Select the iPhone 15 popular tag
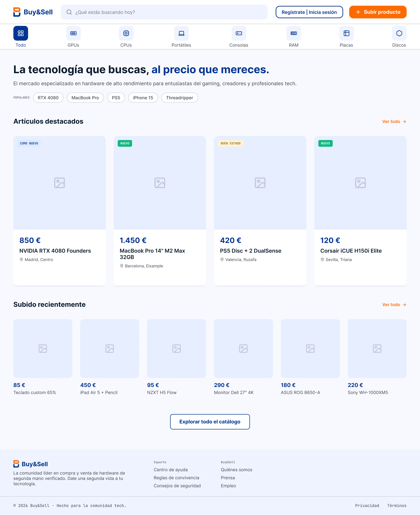Image resolution: width=420 pixels, height=515 pixels. point(143,98)
